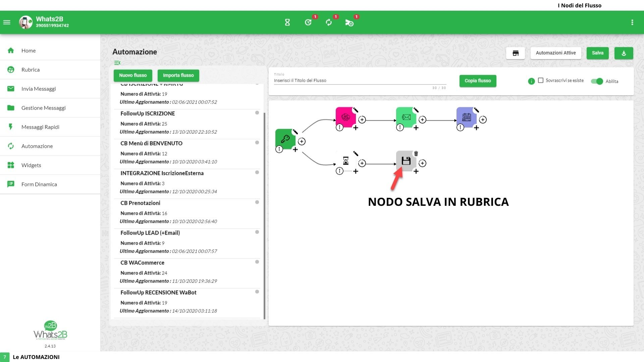Click the Salva button
This screenshot has height=362, width=644.
(598, 53)
